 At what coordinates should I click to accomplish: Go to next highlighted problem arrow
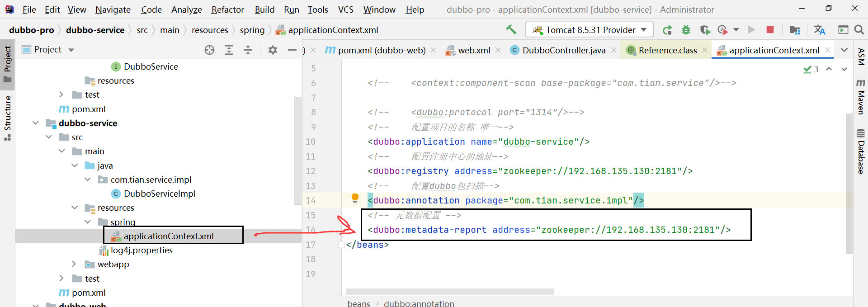click(844, 69)
